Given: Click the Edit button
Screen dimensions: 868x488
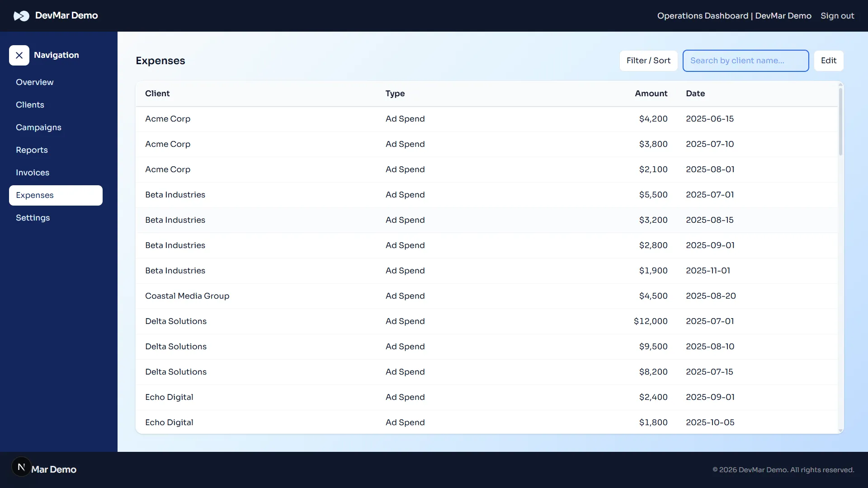Looking at the screenshot, I should point(828,60).
